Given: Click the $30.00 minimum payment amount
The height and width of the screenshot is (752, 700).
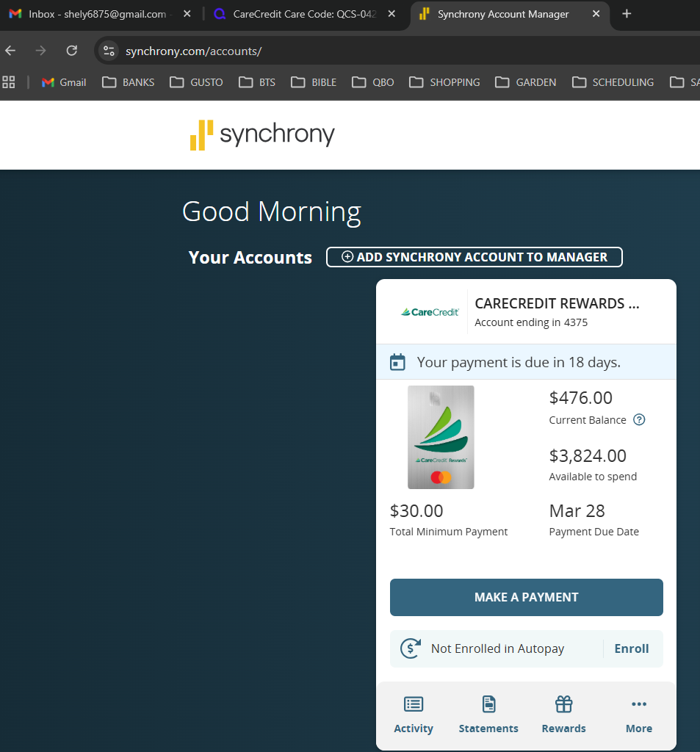Looking at the screenshot, I should (416, 511).
